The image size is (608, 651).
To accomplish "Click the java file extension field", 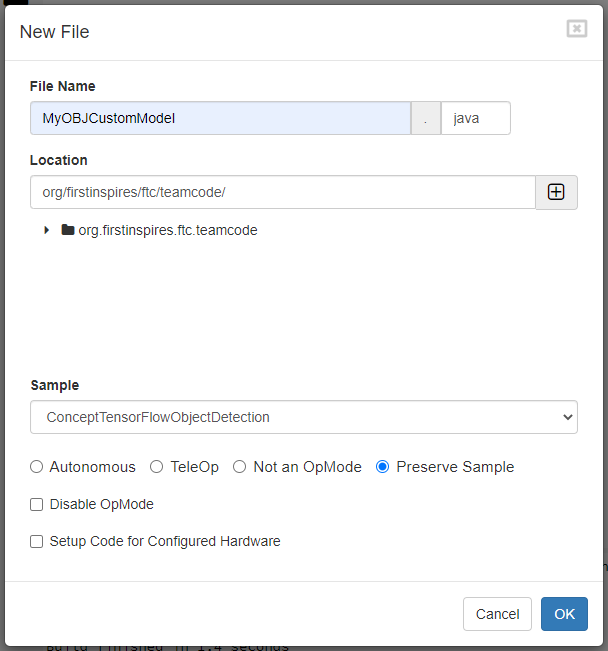I will pyautogui.click(x=475, y=118).
